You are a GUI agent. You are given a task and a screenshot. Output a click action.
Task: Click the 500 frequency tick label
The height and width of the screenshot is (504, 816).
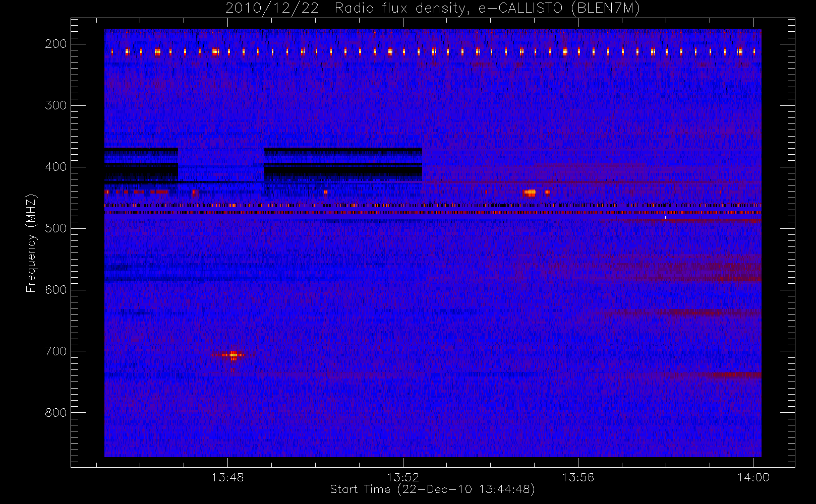pyautogui.click(x=56, y=228)
